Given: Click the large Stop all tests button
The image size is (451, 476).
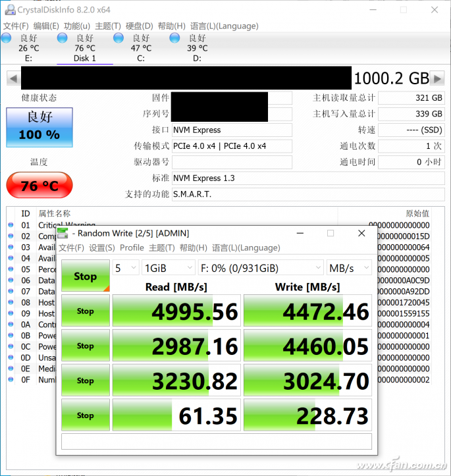Looking at the screenshot, I should point(86,276).
